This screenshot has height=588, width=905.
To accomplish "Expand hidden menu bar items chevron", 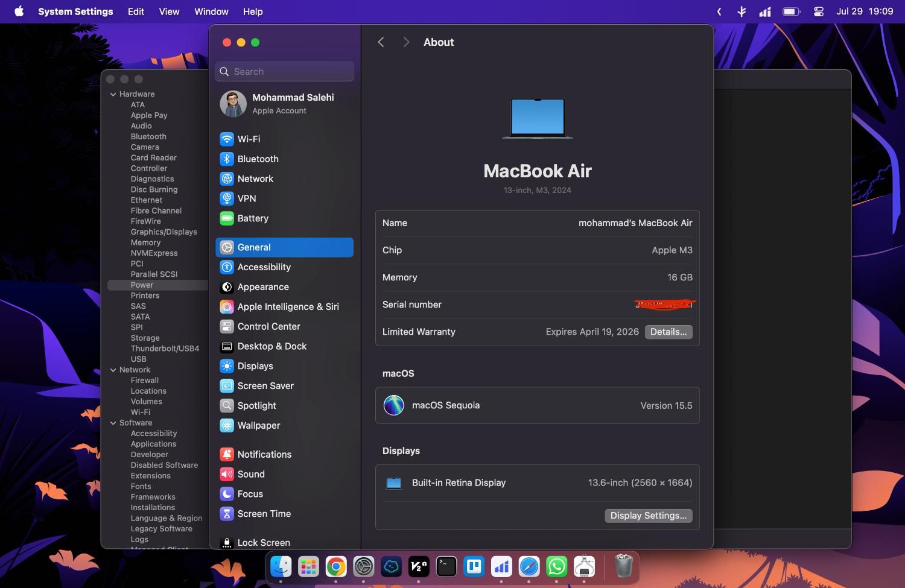I will [719, 11].
